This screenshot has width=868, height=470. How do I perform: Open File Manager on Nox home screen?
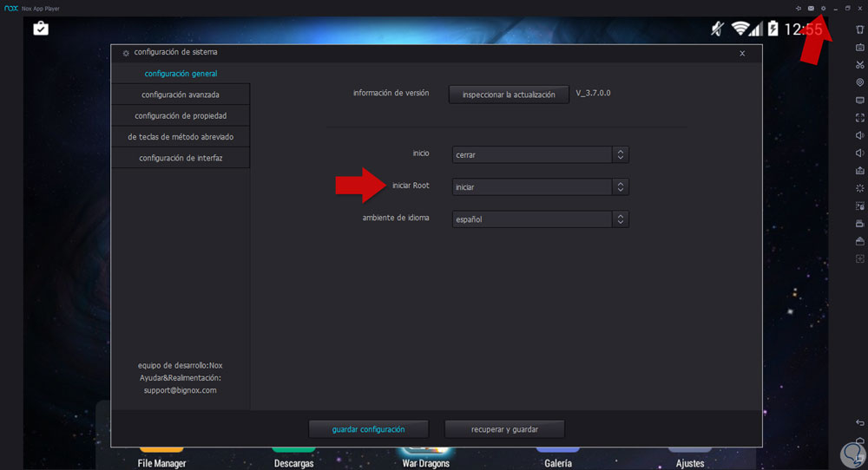click(161, 456)
